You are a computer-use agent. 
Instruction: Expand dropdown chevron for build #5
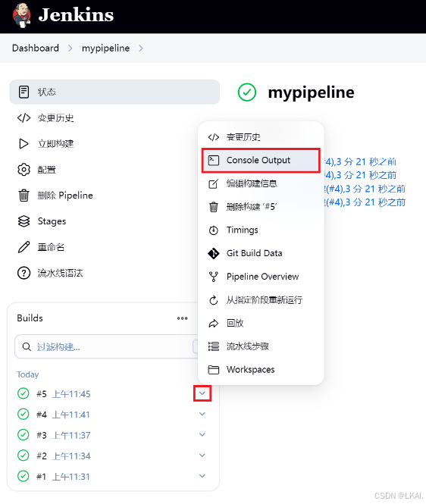[x=202, y=393]
